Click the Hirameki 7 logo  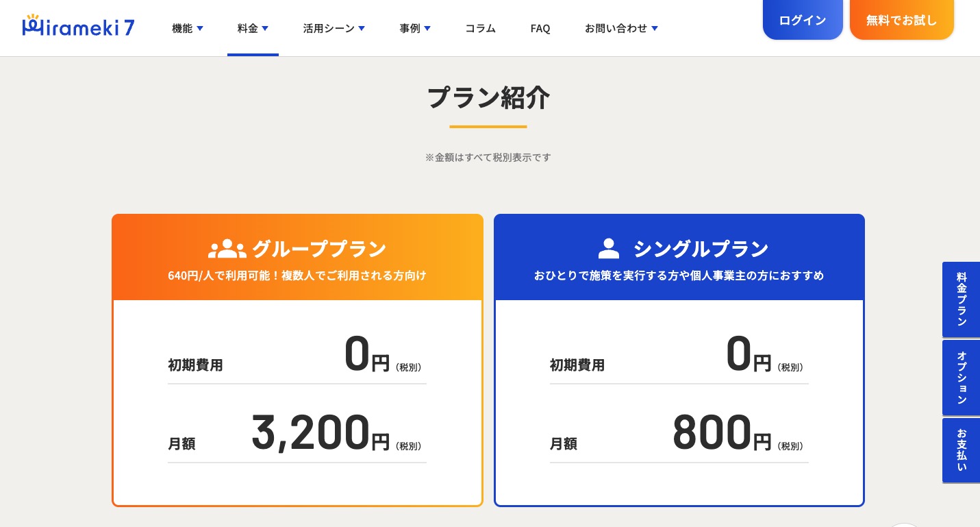point(78,26)
